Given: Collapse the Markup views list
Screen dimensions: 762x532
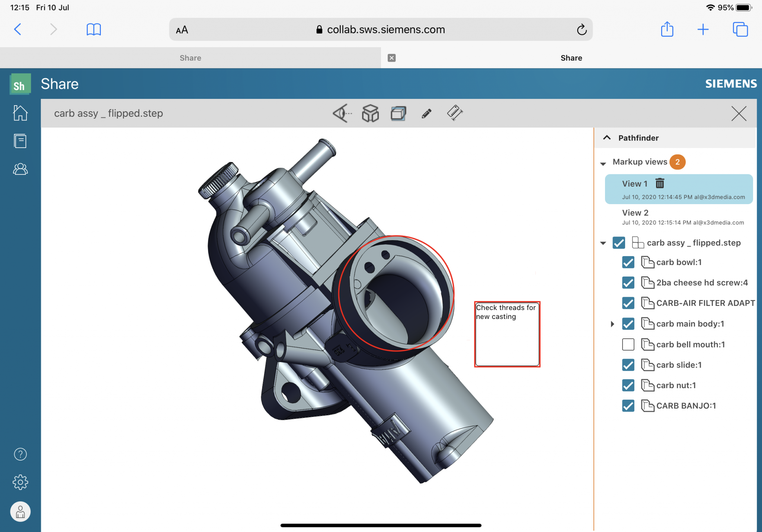Looking at the screenshot, I should point(603,164).
